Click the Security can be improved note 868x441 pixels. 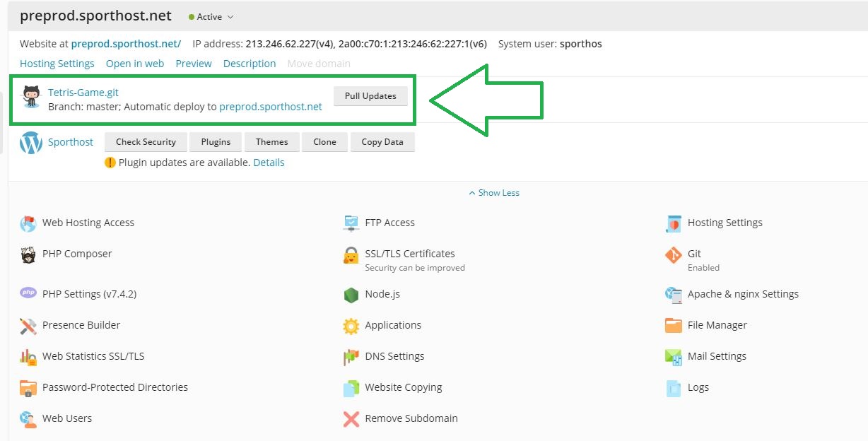(x=415, y=268)
